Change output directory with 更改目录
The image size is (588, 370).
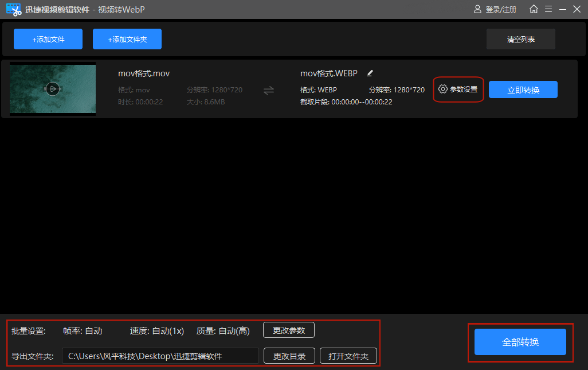pos(289,356)
